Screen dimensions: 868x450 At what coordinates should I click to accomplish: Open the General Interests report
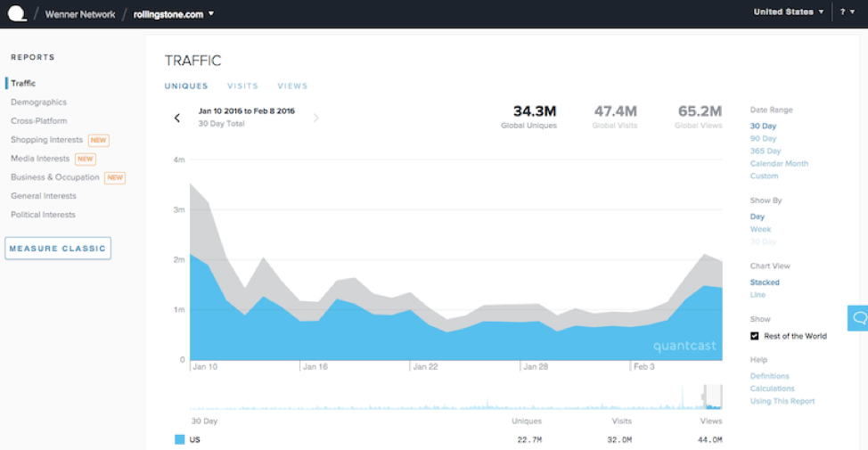click(x=44, y=196)
